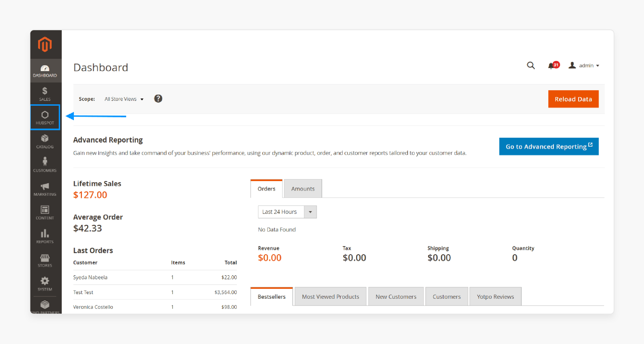Select the Most Viewed Products tab
The width and height of the screenshot is (644, 344).
click(330, 297)
